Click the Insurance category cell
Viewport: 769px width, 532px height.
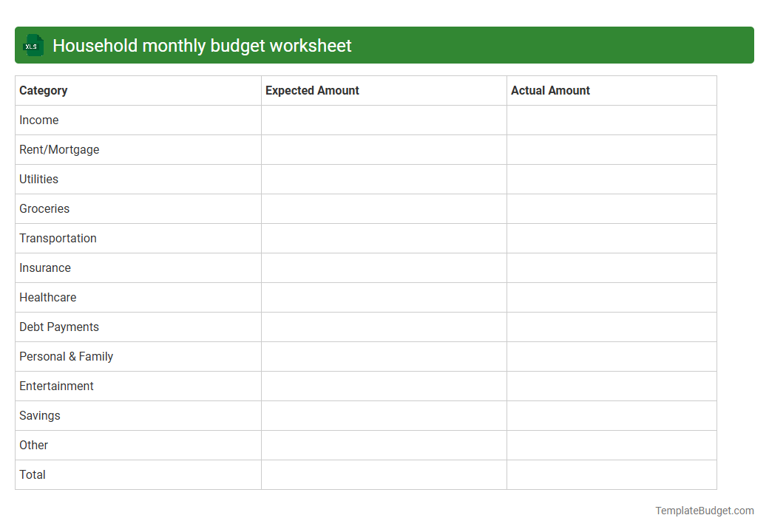(x=45, y=267)
